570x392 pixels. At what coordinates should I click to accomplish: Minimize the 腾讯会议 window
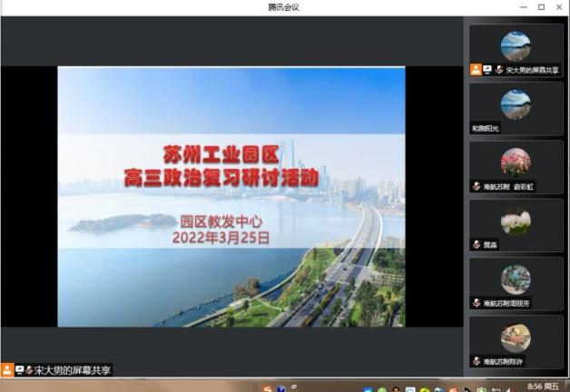[524, 7]
